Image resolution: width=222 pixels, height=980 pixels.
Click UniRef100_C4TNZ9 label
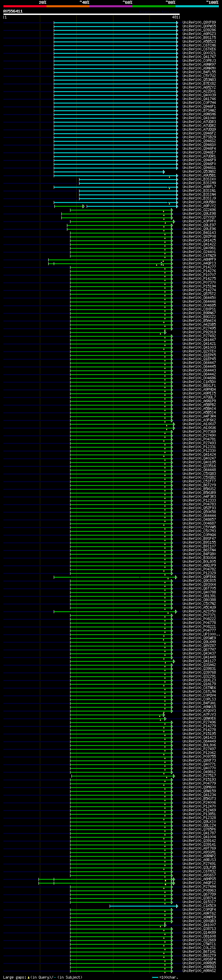pyautogui.click(x=199, y=256)
